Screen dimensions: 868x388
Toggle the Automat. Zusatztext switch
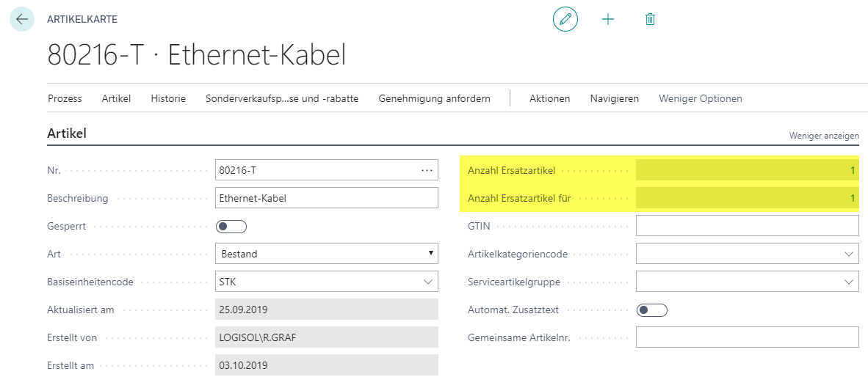[x=652, y=310]
